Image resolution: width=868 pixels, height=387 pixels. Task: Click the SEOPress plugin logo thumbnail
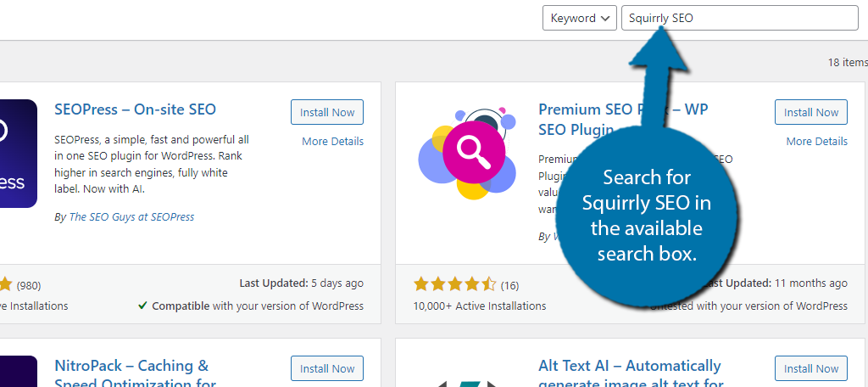tap(19, 154)
